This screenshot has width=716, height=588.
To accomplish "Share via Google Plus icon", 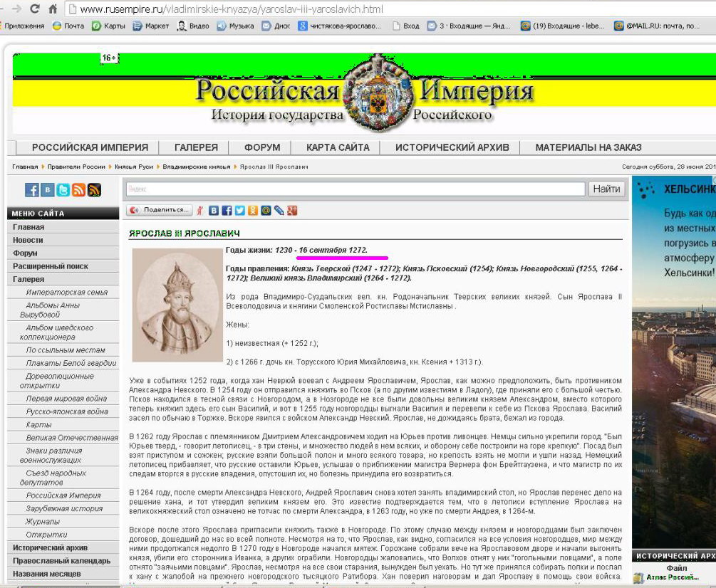I will tap(291, 211).
